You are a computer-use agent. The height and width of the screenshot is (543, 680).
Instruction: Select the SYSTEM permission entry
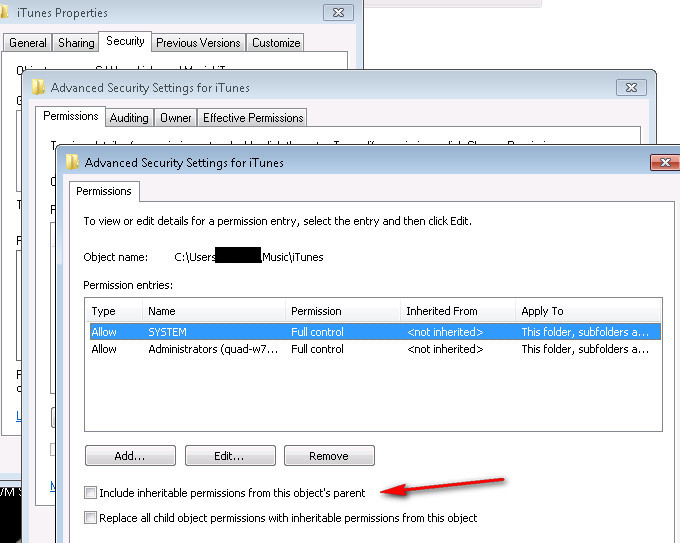point(375,332)
